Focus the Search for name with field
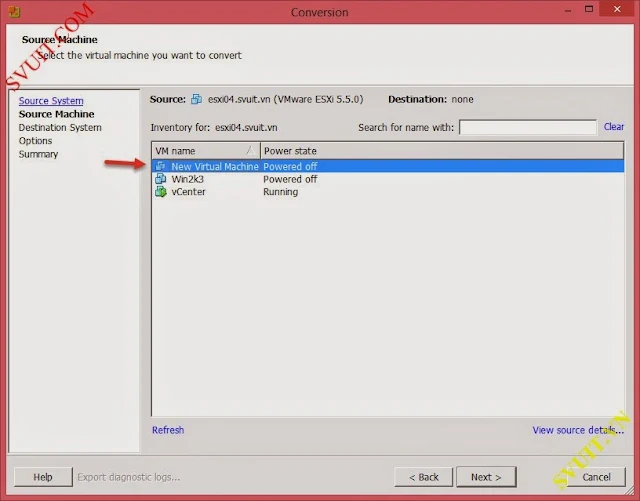The width and height of the screenshot is (640, 501). pos(528,127)
